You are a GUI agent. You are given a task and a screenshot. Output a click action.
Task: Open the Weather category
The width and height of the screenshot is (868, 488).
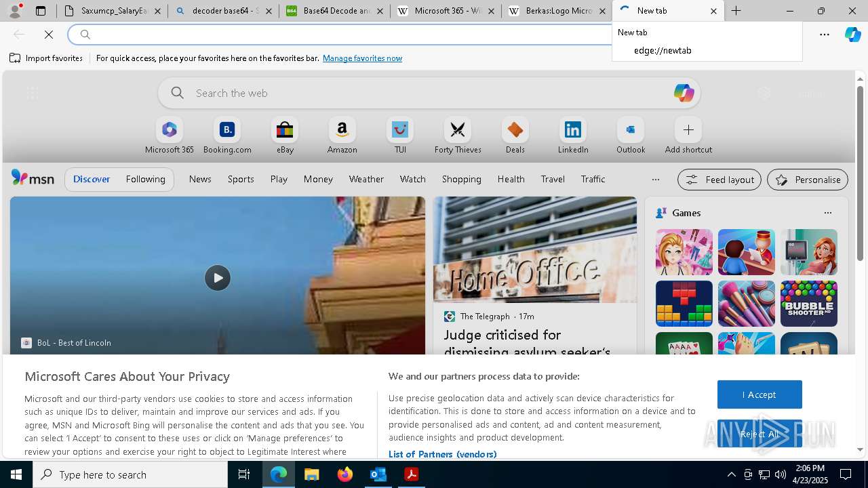(366, 179)
